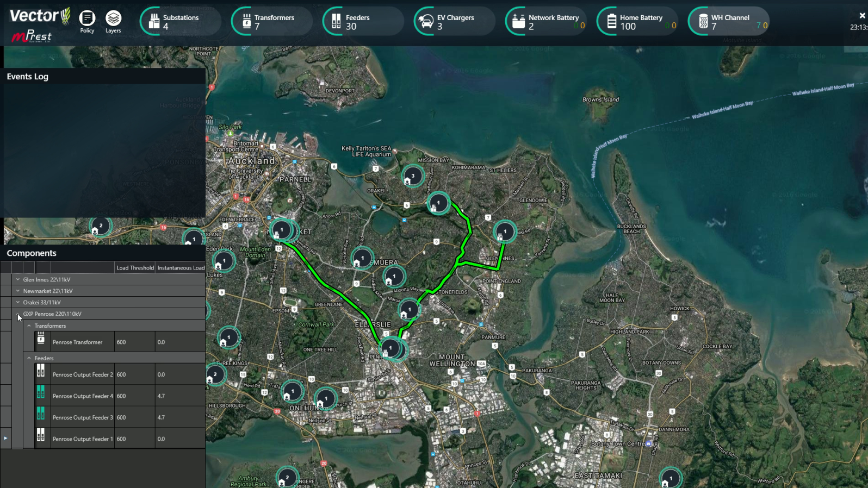Sort by the Load Threshold column header
The width and height of the screenshot is (868, 488).
point(135,267)
